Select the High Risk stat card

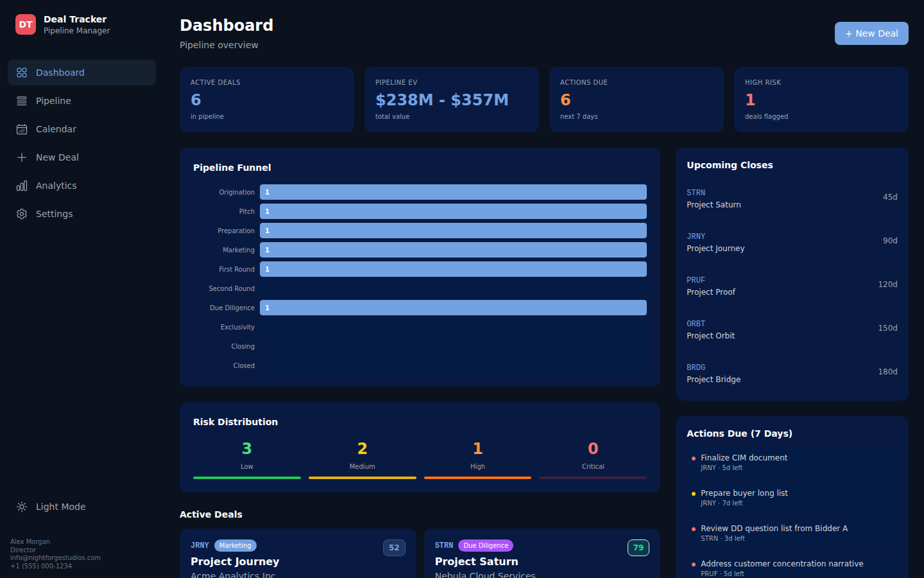[x=821, y=100]
